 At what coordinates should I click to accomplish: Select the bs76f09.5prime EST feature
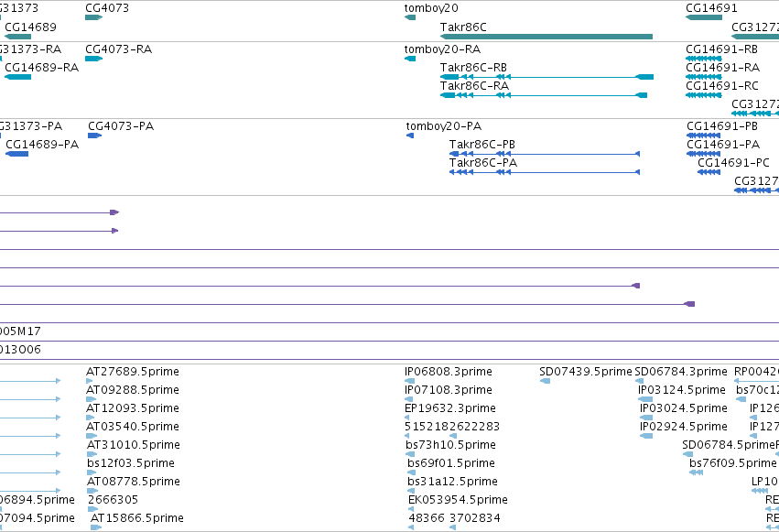click(696, 472)
